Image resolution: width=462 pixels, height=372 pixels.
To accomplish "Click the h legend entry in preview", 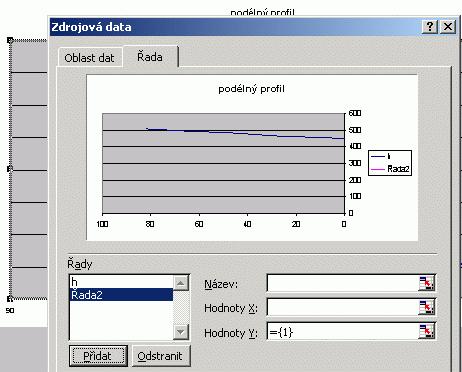I will click(x=381, y=156).
